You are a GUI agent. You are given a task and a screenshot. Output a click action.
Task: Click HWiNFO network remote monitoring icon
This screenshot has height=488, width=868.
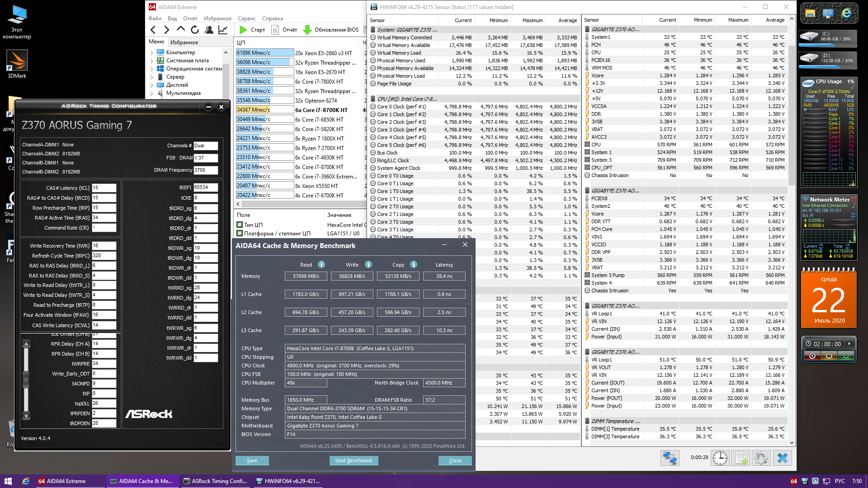(x=670, y=458)
